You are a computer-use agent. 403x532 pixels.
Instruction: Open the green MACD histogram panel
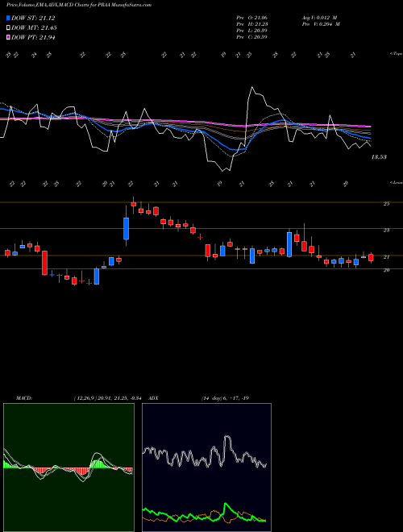tap(69, 468)
